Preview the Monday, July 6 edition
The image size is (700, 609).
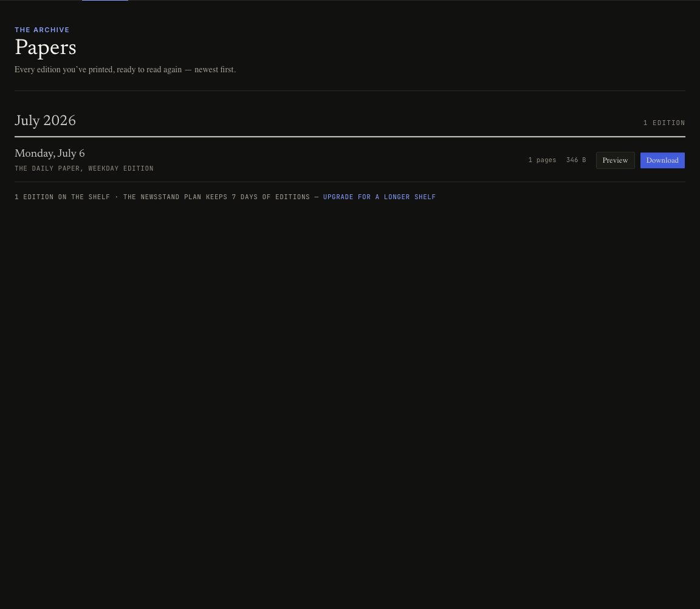click(615, 160)
